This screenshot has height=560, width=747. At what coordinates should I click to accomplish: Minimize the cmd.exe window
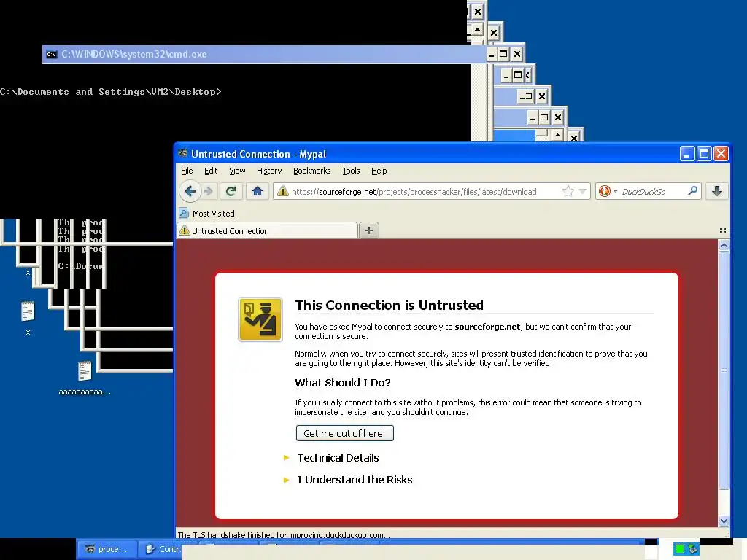click(x=492, y=54)
